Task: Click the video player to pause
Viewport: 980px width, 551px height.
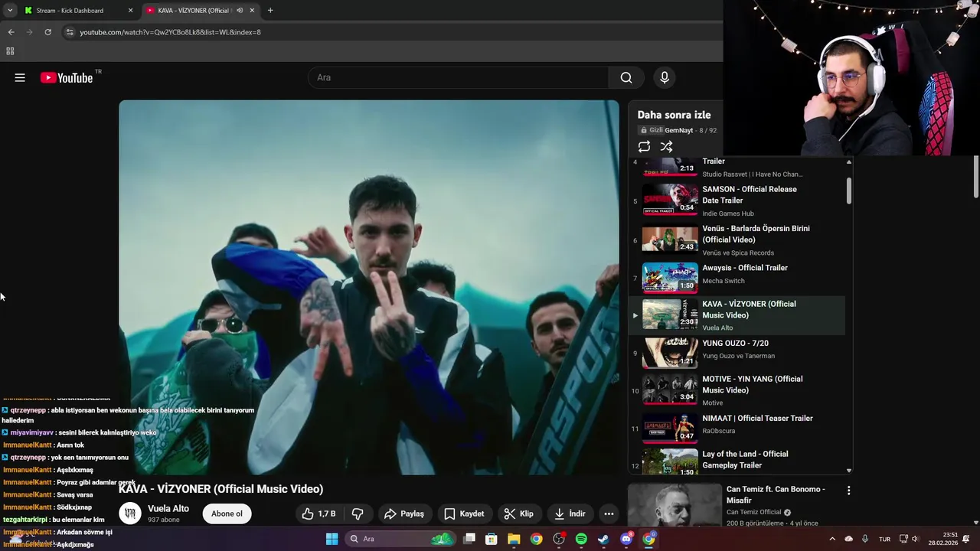Action: (369, 287)
